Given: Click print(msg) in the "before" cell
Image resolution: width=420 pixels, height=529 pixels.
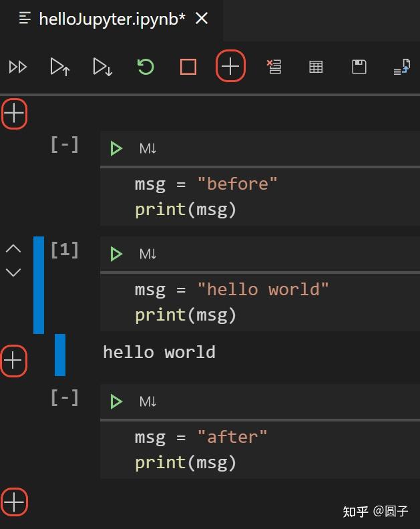Looking at the screenshot, I should click(x=185, y=210).
